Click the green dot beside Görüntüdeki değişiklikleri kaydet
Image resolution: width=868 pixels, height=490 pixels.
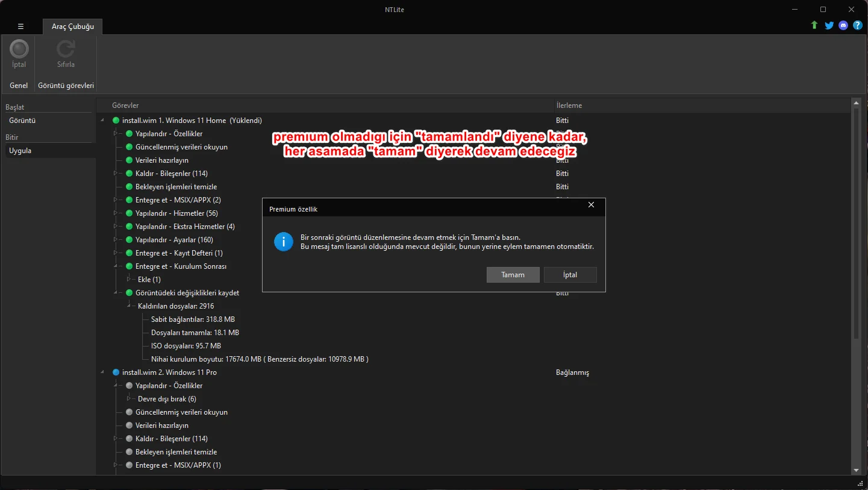129,293
